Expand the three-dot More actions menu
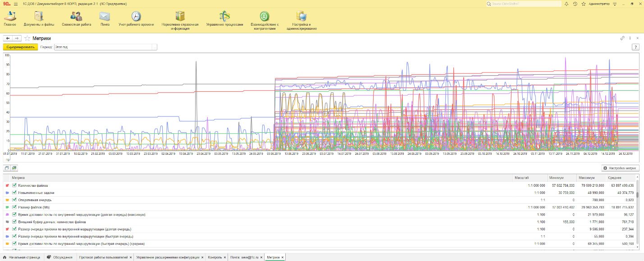The height and width of the screenshot is (261, 644). click(630, 38)
